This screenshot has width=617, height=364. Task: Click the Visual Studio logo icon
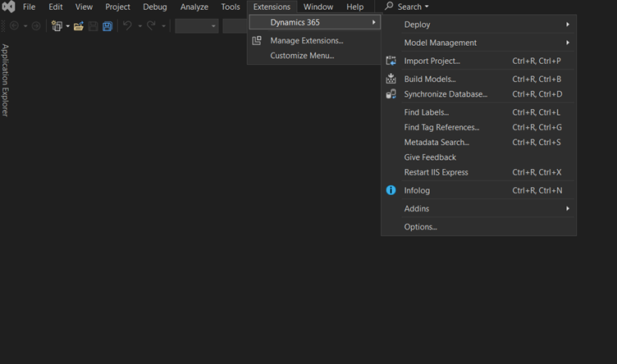click(8, 7)
